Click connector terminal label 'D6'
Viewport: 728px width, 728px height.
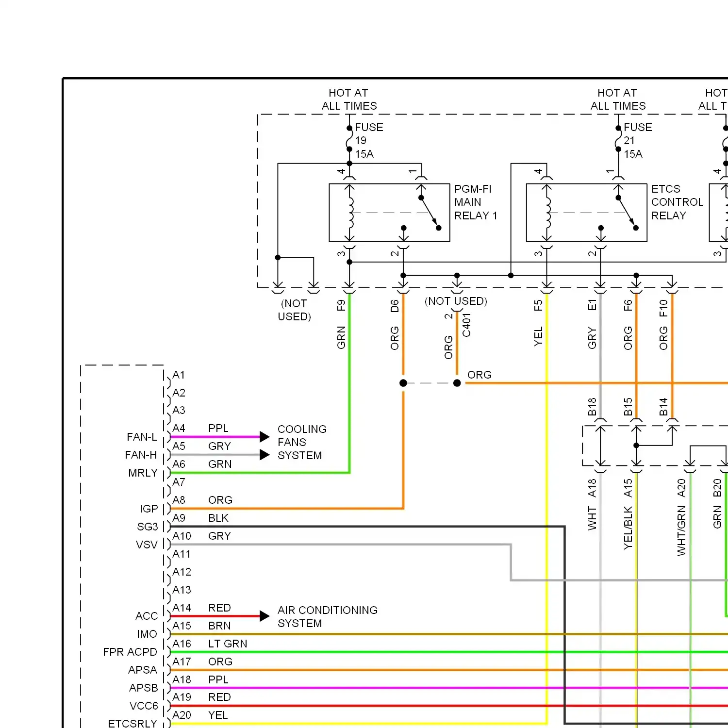(395, 306)
